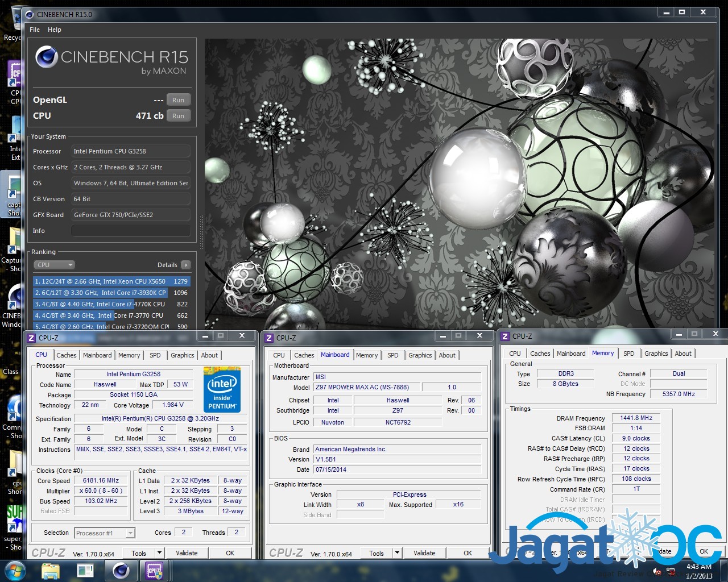Open Memory tab in left CPU-Z window

[x=129, y=355]
